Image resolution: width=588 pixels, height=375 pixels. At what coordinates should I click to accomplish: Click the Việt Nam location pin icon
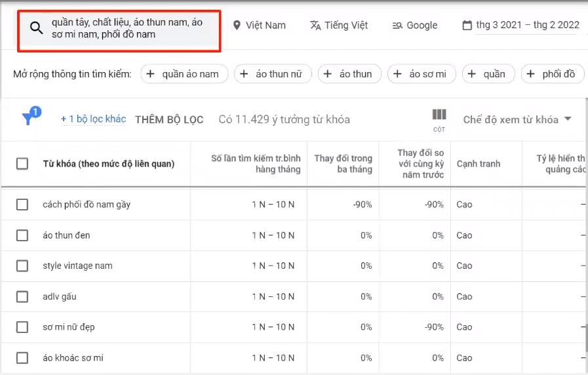coord(237,25)
